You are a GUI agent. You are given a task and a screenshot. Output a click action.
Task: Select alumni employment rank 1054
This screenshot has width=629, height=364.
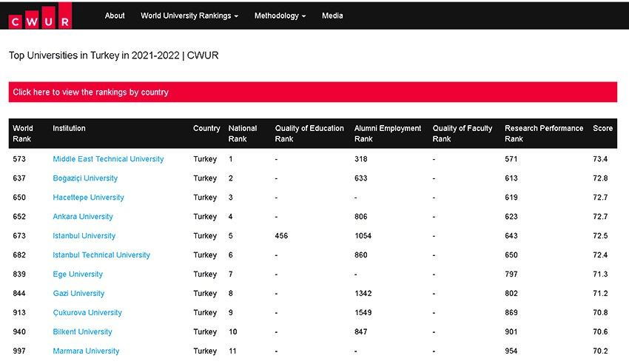pyautogui.click(x=363, y=236)
